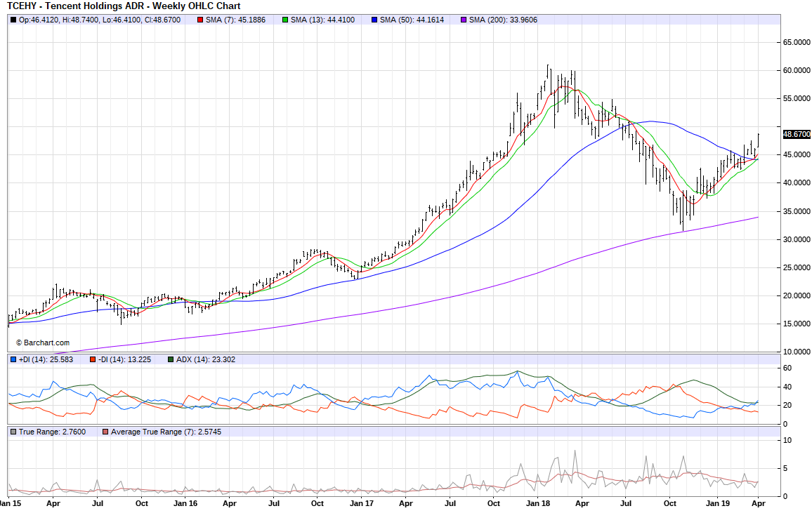Viewport: 812px width, 525px height.
Task: Click the red SMA (7) legend swatch
Action: pyautogui.click(x=200, y=20)
